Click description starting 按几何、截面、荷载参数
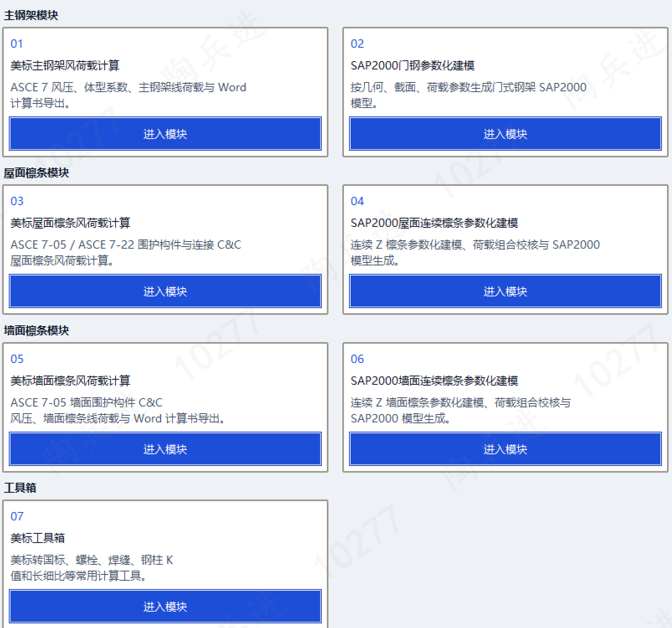The width and height of the screenshot is (672, 628). 469,95
